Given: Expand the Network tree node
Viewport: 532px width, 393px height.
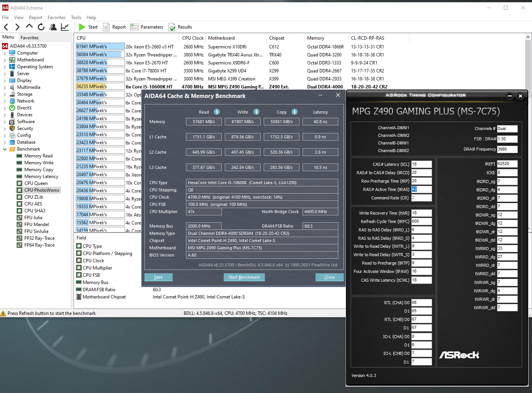Looking at the screenshot, I should click(5, 101).
